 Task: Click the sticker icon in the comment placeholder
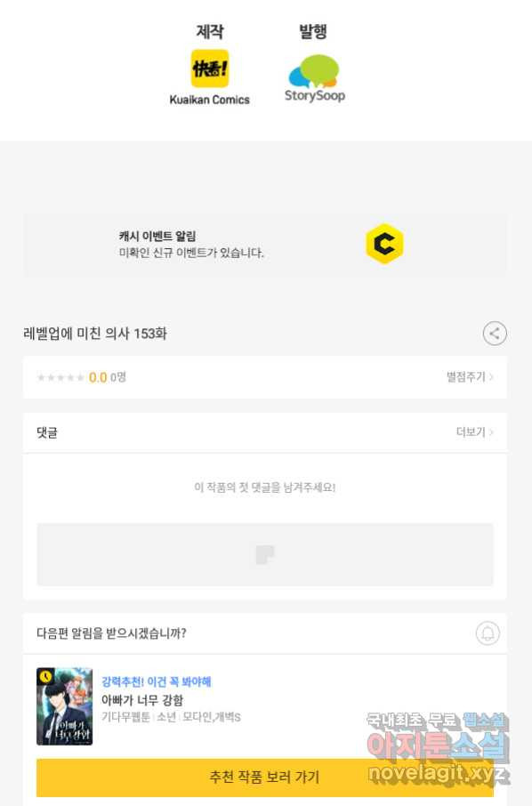pos(265,554)
